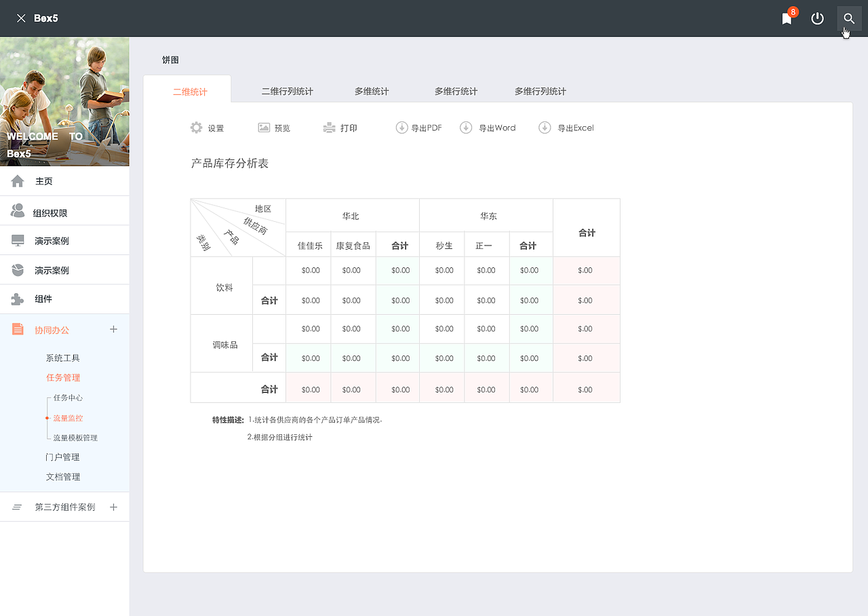Click the Bex5 title in top bar
The height and width of the screenshot is (616, 868).
click(46, 18)
